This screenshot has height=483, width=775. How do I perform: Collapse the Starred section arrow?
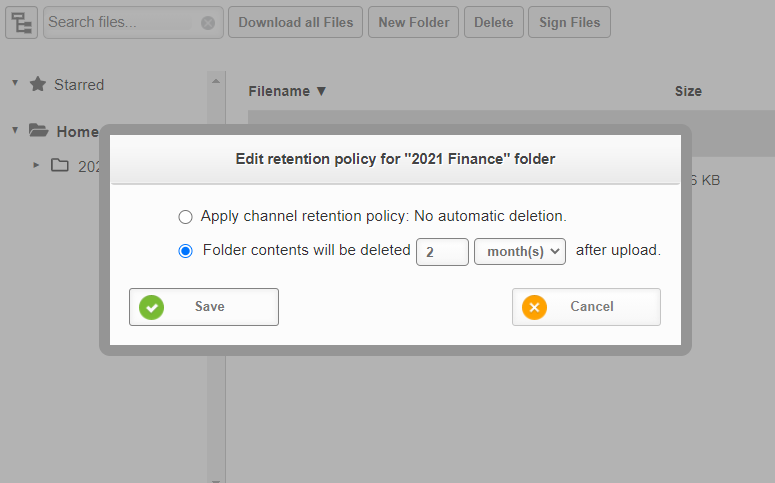click(x=15, y=83)
